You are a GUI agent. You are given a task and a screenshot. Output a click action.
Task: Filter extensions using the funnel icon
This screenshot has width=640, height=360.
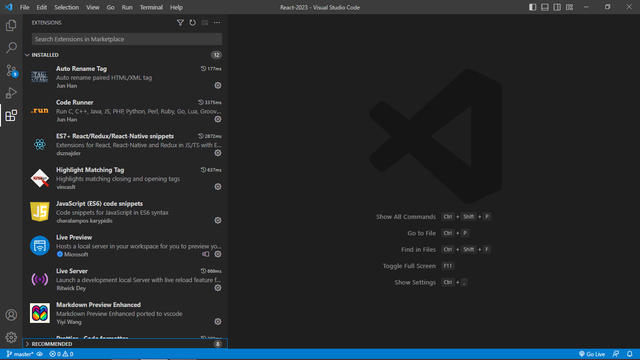click(180, 23)
